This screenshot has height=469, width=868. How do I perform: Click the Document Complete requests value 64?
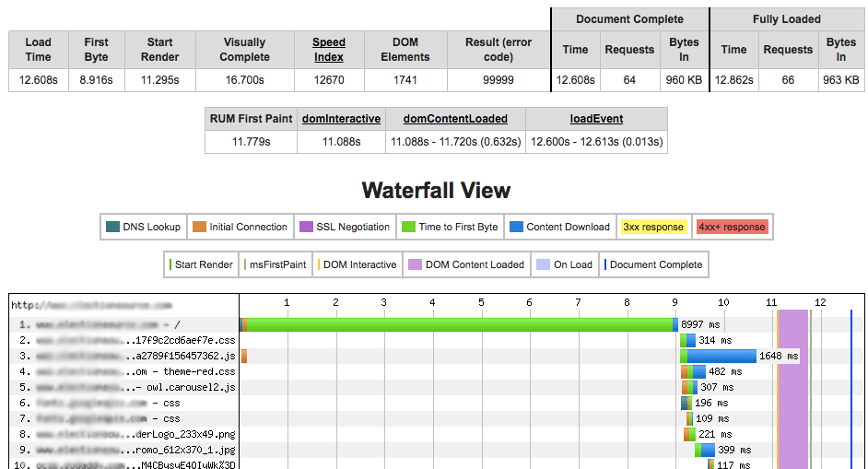point(629,80)
